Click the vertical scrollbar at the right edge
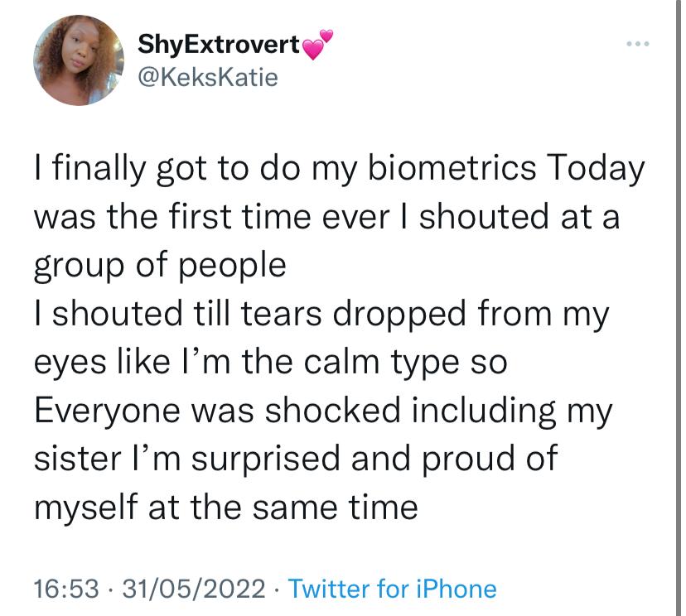The height and width of the screenshot is (616, 686). tap(678, 308)
